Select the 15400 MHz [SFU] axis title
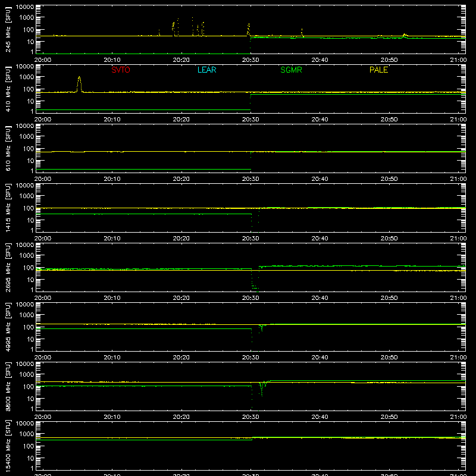Image resolution: width=476 pixels, height=476 pixels. [x=8, y=446]
